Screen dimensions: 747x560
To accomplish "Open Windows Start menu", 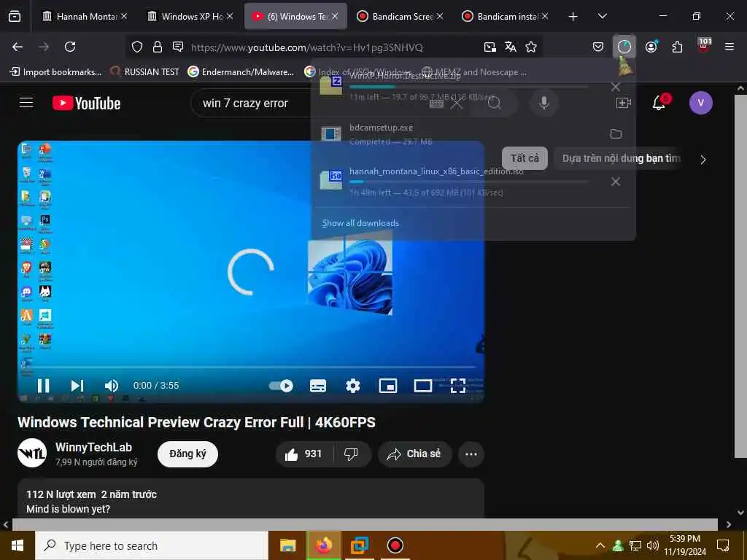I will tap(18, 545).
